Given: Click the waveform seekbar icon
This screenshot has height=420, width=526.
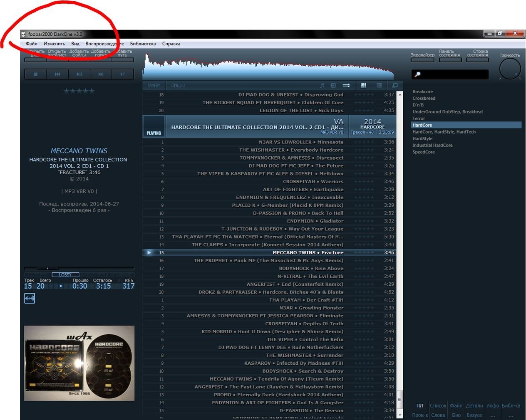Looking at the screenshot, I should point(30,298).
